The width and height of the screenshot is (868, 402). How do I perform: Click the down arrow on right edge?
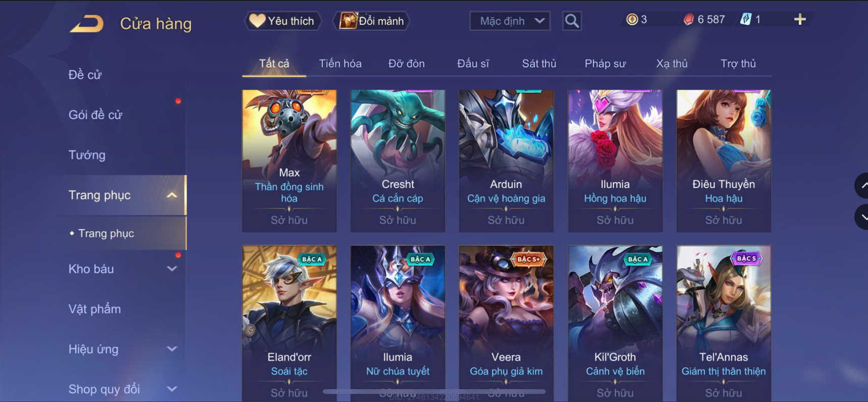[x=862, y=217]
